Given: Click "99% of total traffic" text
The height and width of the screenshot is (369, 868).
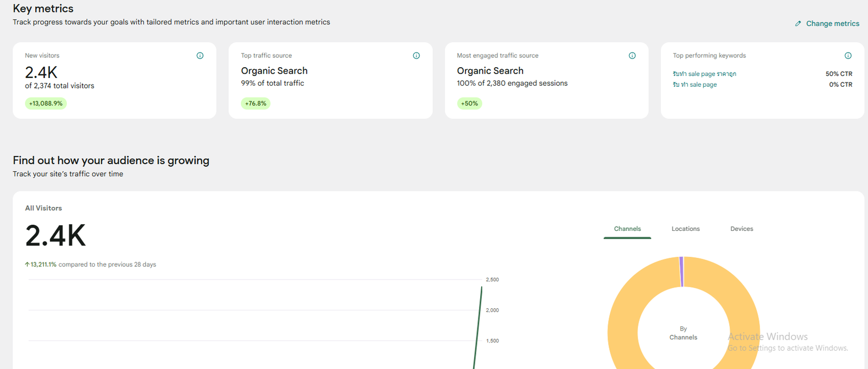Looking at the screenshot, I should [272, 83].
